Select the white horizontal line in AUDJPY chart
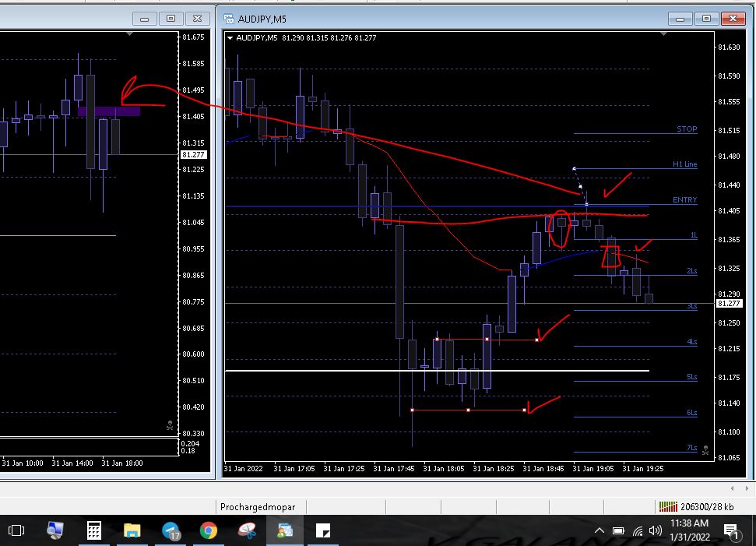756x546 pixels. [x=437, y=371]
